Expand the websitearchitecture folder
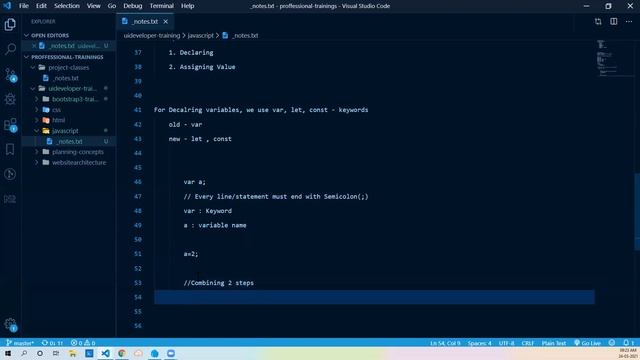 coord(37,162)
